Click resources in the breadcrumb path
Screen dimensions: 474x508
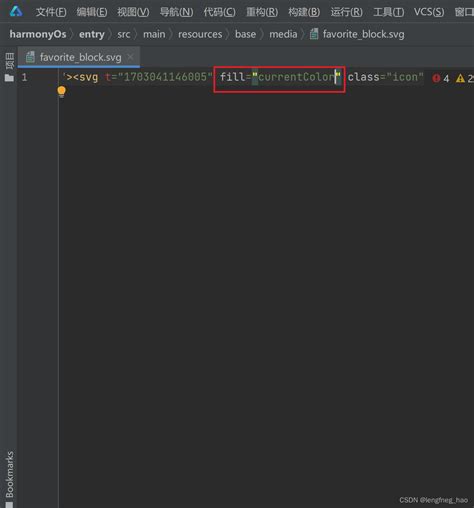click(200, 34)
